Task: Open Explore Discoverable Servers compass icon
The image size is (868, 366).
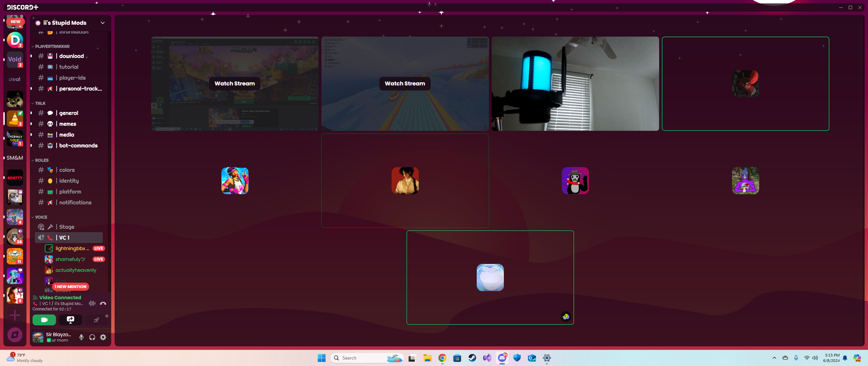Action: [x=15, y=335]
